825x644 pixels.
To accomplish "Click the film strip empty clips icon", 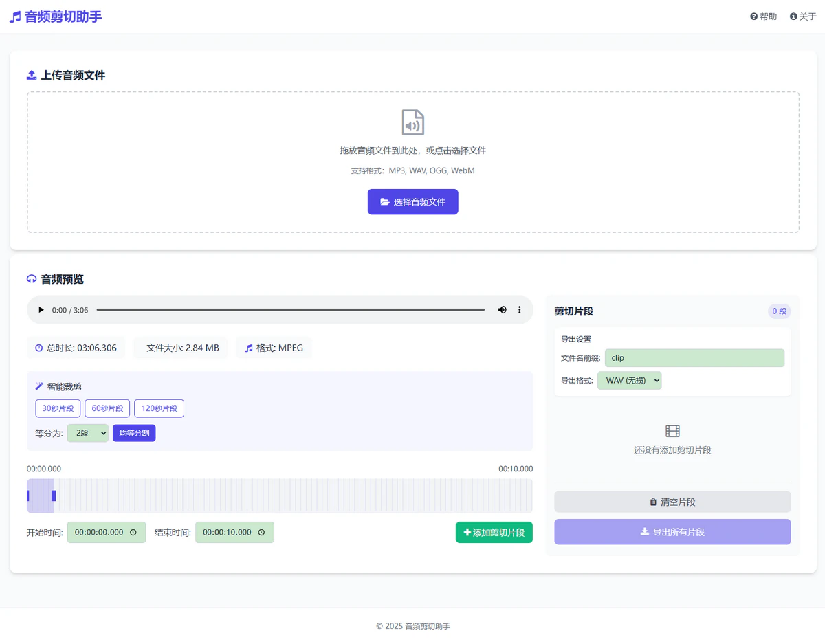I will (672, 431).
